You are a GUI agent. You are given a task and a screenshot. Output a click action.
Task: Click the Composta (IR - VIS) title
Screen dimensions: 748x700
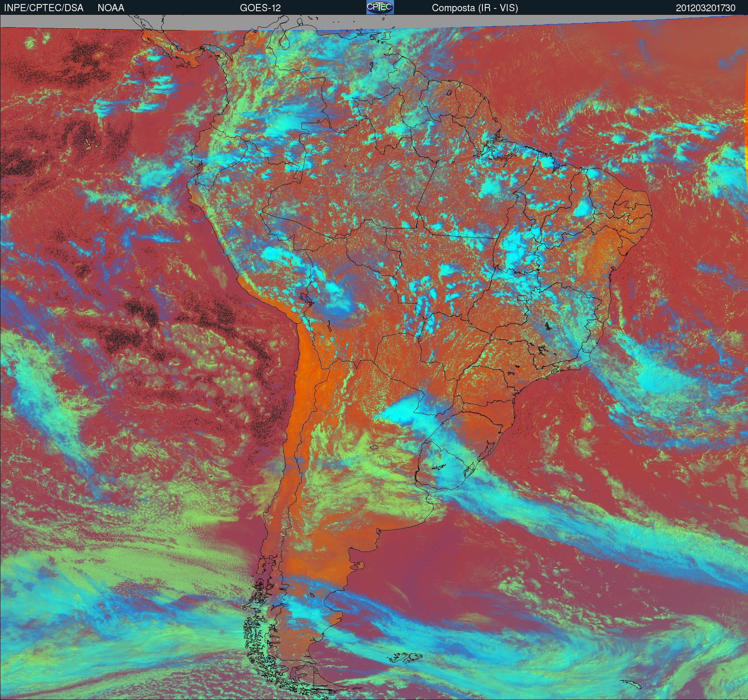click(475, 8)
